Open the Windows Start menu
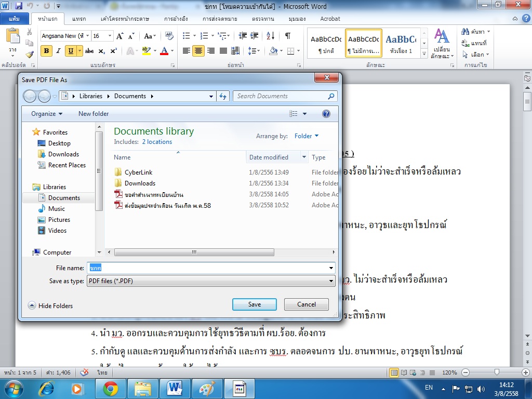The image size is (532, 399). [14, 389]
